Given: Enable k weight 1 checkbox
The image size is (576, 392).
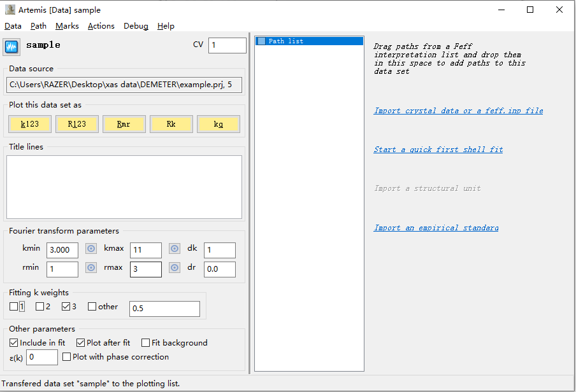Looking at the screenshot, I should [x=13, y=307].
